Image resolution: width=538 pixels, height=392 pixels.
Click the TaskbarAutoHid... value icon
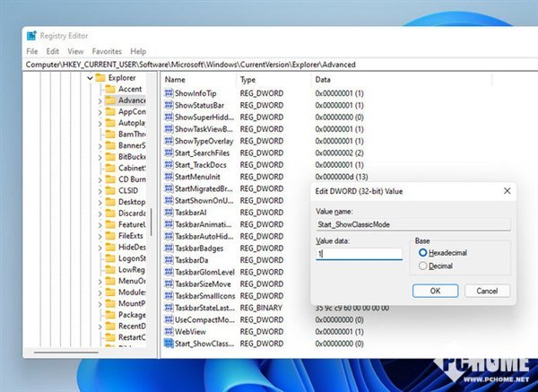click(169, 236)
